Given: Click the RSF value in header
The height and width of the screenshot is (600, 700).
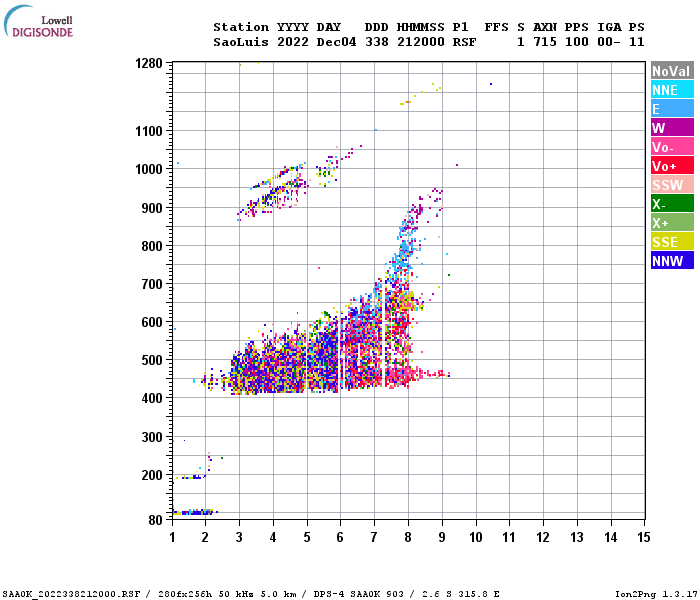Looking at the screenshot, I should point(464,42).
